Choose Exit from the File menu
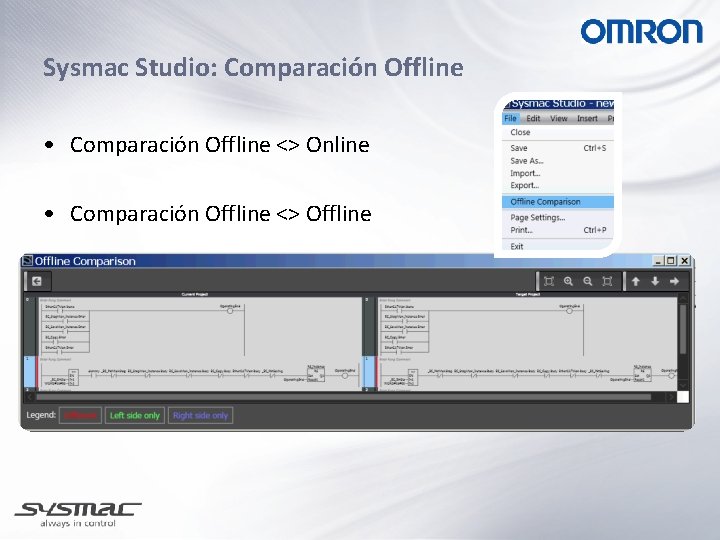720x540 pixels. point(558,247)
